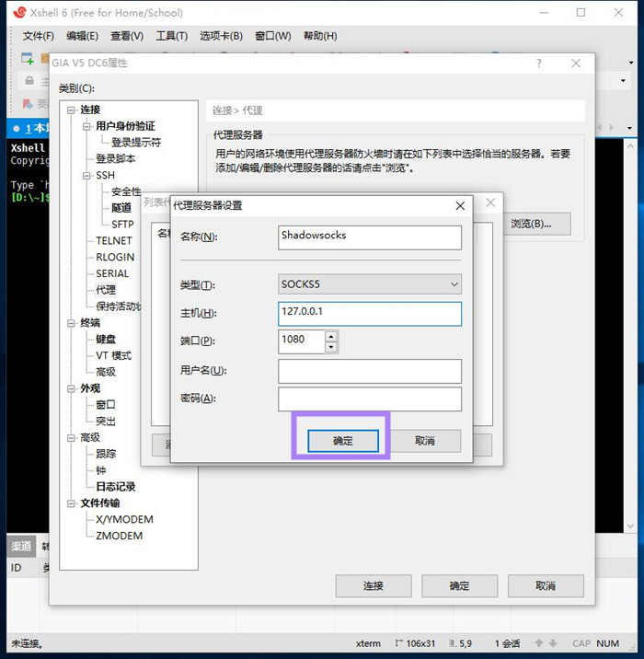The image size is (644, 659).
Task: Open the tab list dropdown arrow at right
Action: coord(629,128)
